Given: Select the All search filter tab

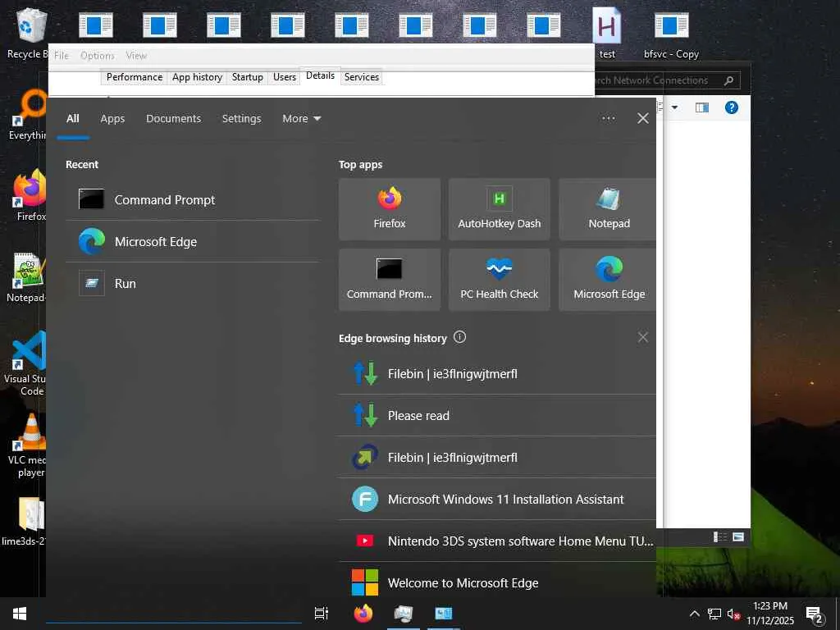Looking at the screenshot, I should 73,119.
